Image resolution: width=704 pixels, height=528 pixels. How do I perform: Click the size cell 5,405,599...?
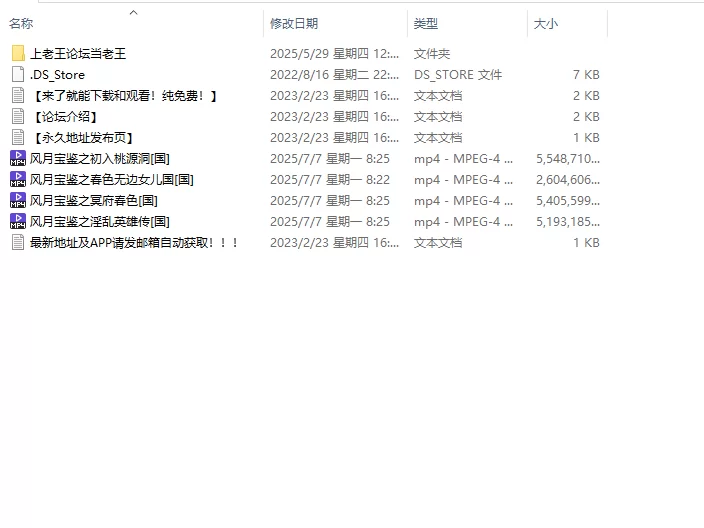568,201
